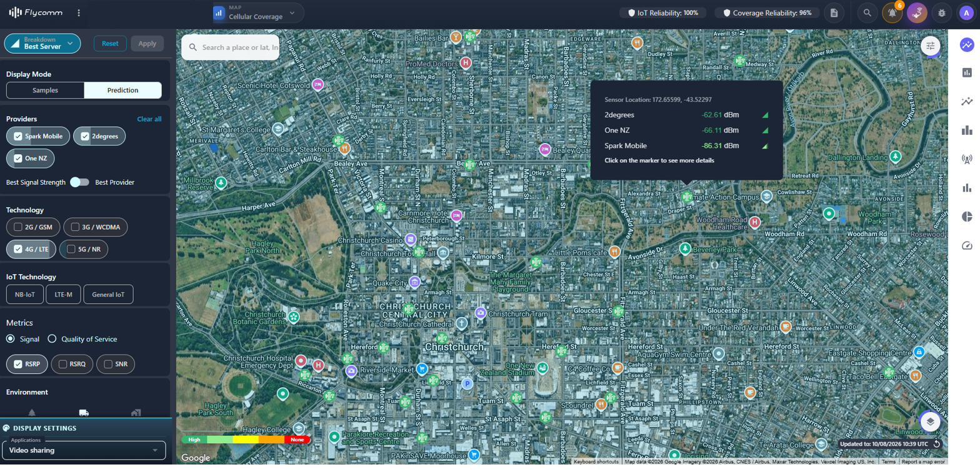Open the Breakdown Best Server dropdown

click(x=42, y=43)
